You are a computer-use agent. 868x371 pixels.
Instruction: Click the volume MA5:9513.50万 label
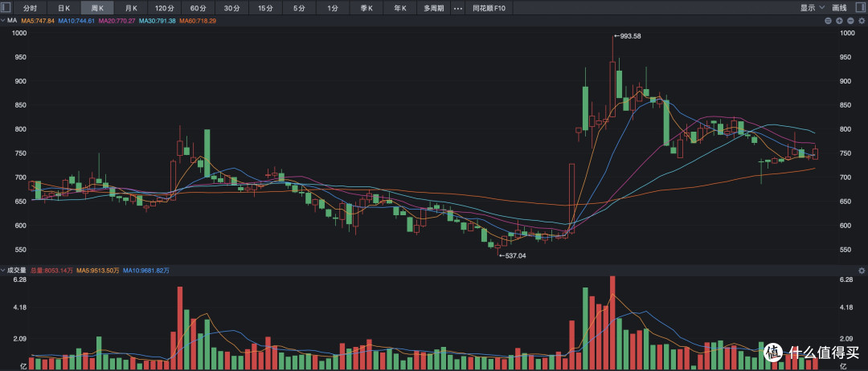coord(98,271)
